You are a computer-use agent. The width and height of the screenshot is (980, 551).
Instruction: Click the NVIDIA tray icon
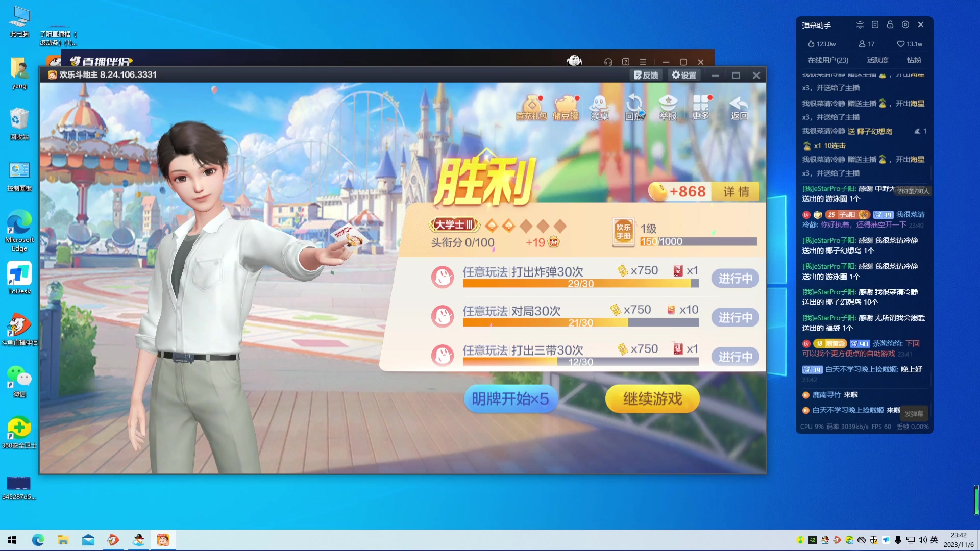812,540
